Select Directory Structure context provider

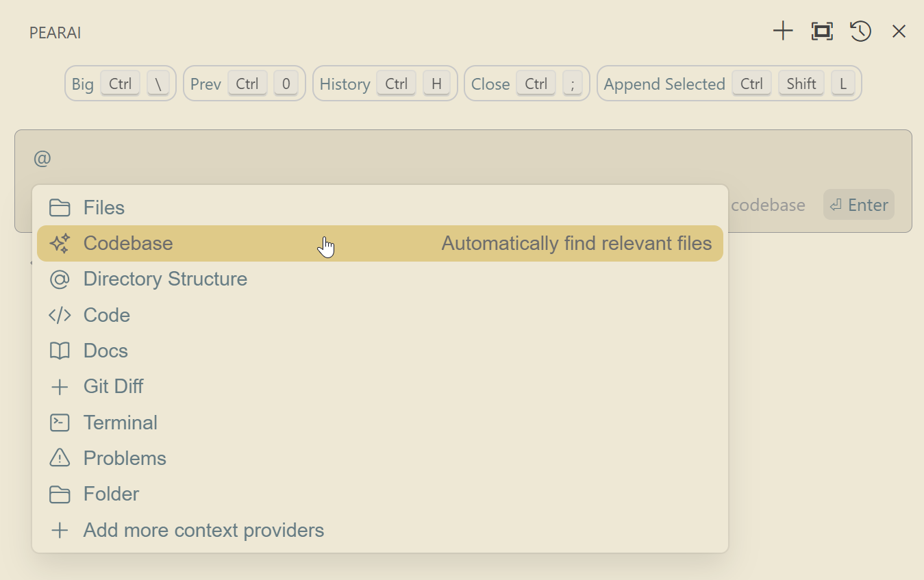pyautogui.click(x=165, y=279)
